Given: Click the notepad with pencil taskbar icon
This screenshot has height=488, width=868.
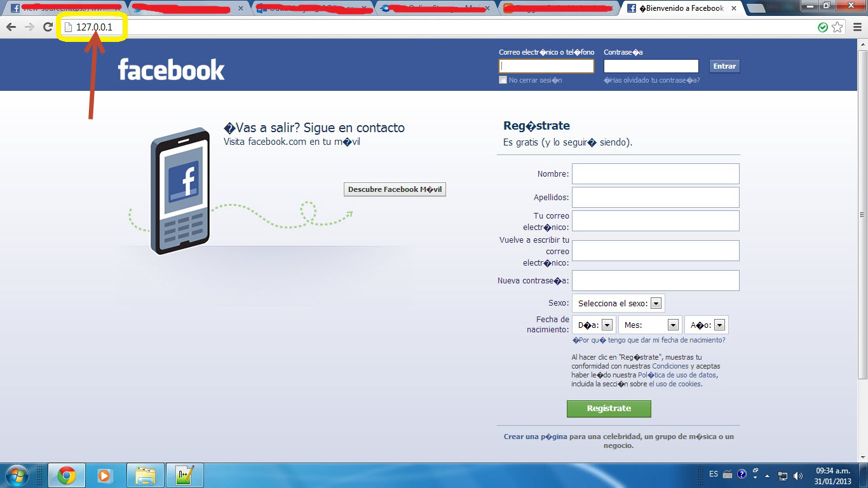Looking at the screenshot, I should click(x=184, y=475).
